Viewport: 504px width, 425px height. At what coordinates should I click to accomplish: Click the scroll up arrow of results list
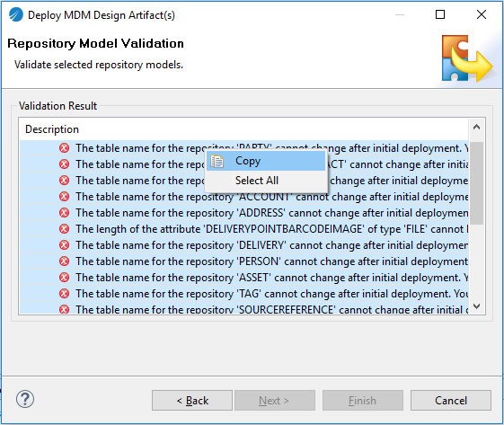pos(477,127)
